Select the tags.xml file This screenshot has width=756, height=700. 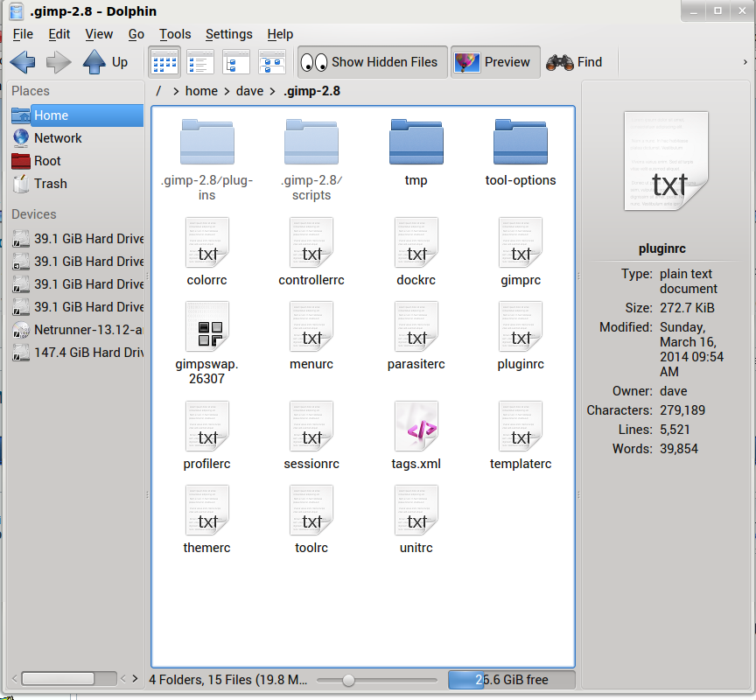click(x=416, y=436)
